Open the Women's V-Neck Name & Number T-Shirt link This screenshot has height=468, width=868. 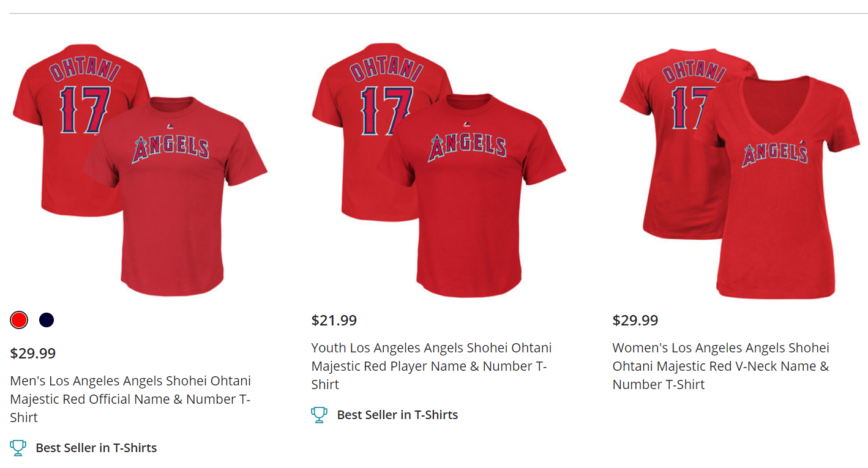click(720, 366)
